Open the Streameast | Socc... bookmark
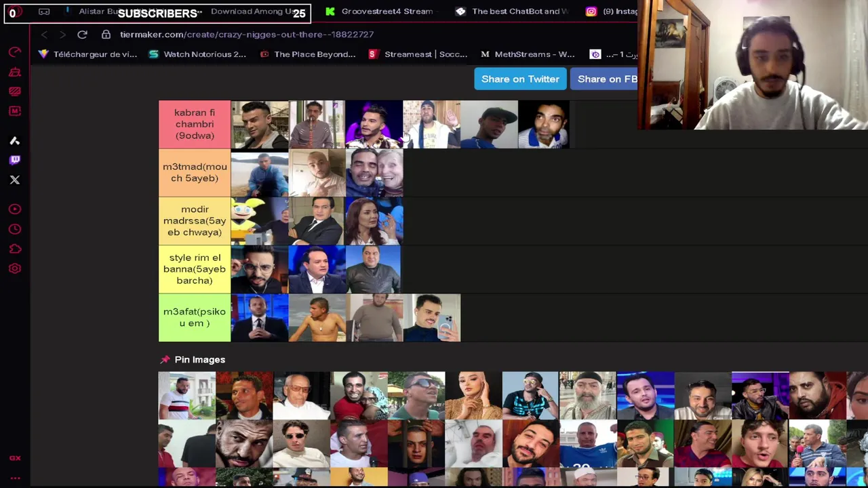The width and height of the screenshot is (868, 488). [x=418, y=54]
